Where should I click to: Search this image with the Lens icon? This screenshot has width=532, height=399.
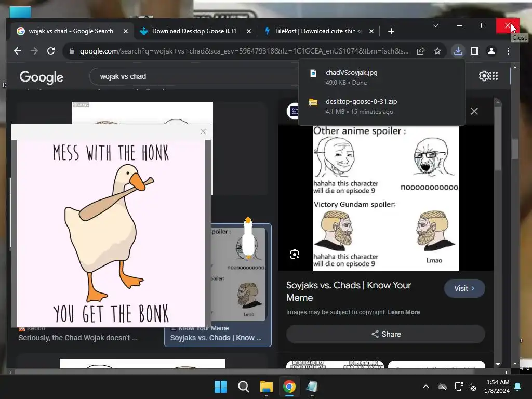tap(295, 254)
